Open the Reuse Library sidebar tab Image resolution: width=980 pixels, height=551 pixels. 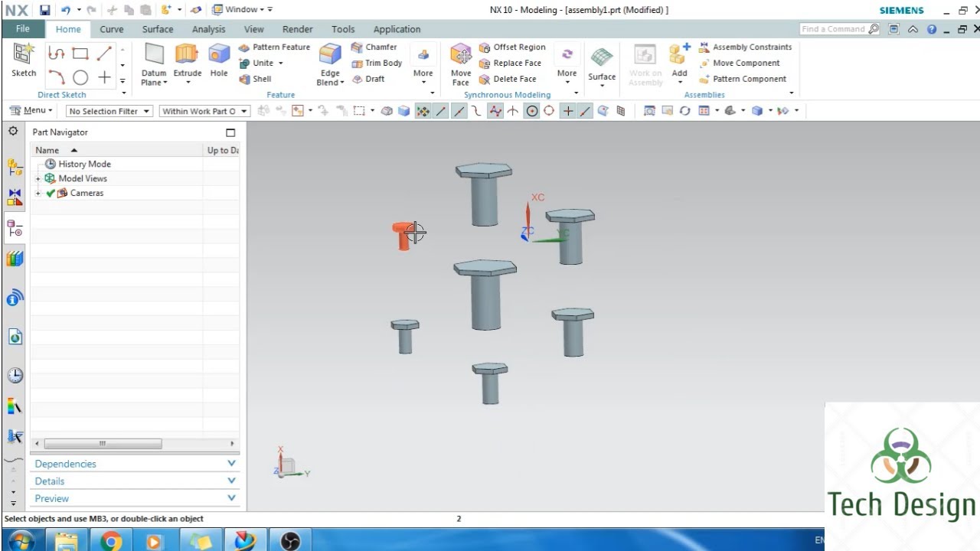pyautogui.click(x=15, y=259)
